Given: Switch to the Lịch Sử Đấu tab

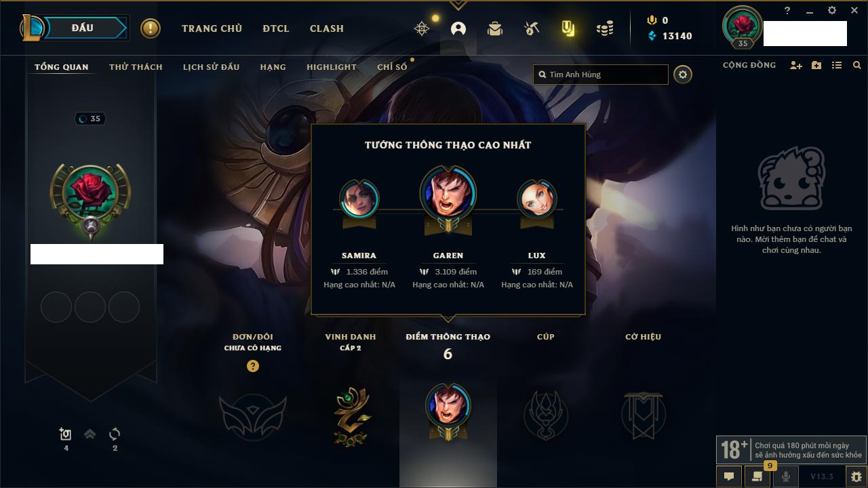Looking at the screenshot, I should [x=211, y=67].
